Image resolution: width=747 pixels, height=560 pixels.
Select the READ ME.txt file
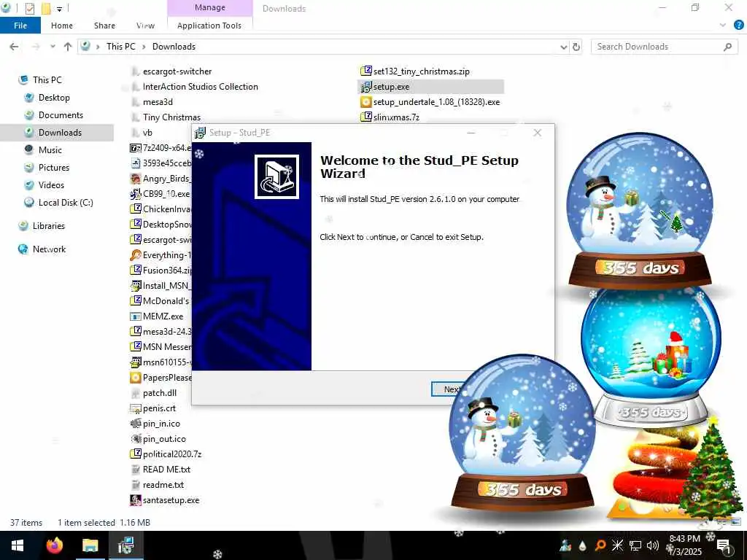166,470
